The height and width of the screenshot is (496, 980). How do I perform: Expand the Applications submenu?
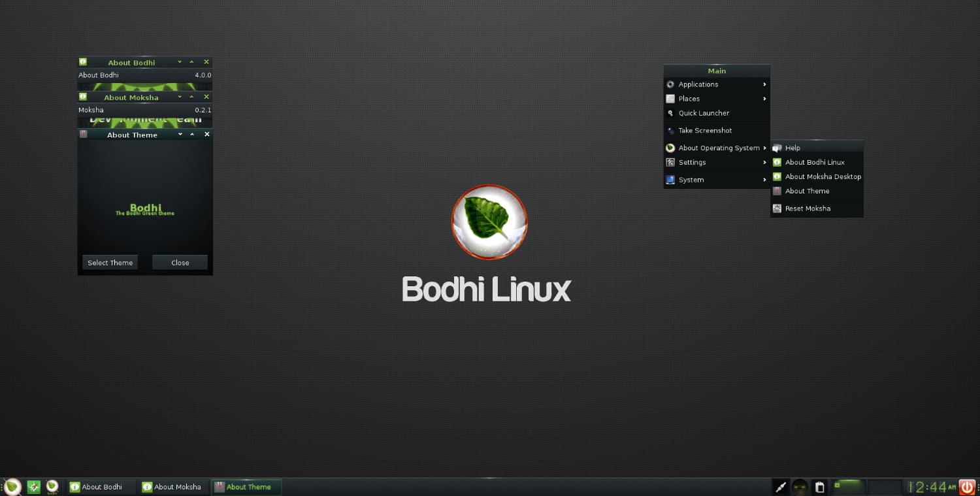716,84
